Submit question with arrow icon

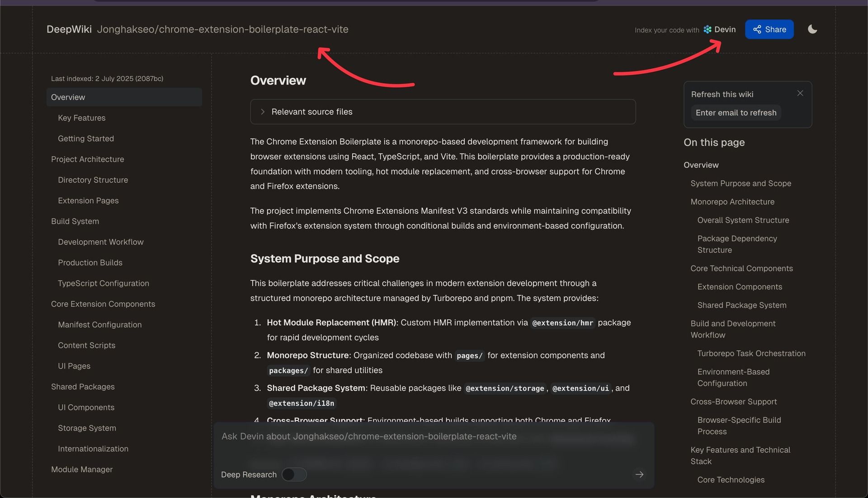point(639,474)
